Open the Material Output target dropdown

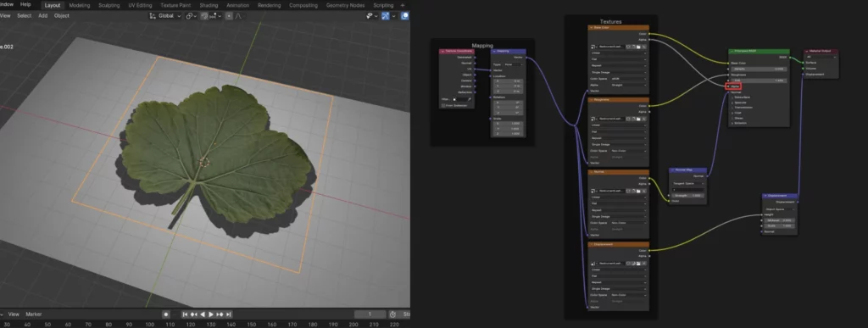click(x=821, y=57)
